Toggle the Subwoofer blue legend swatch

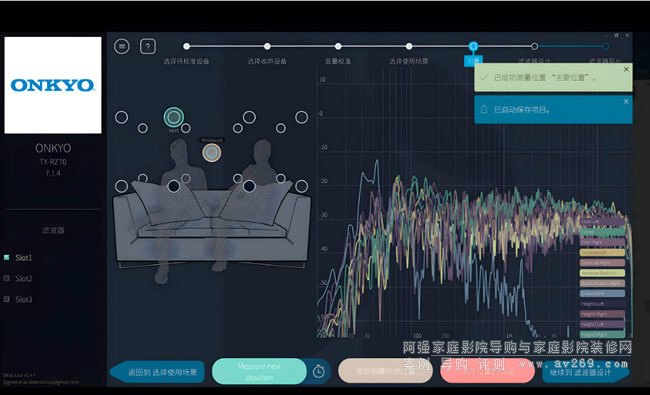click(602, 293)
